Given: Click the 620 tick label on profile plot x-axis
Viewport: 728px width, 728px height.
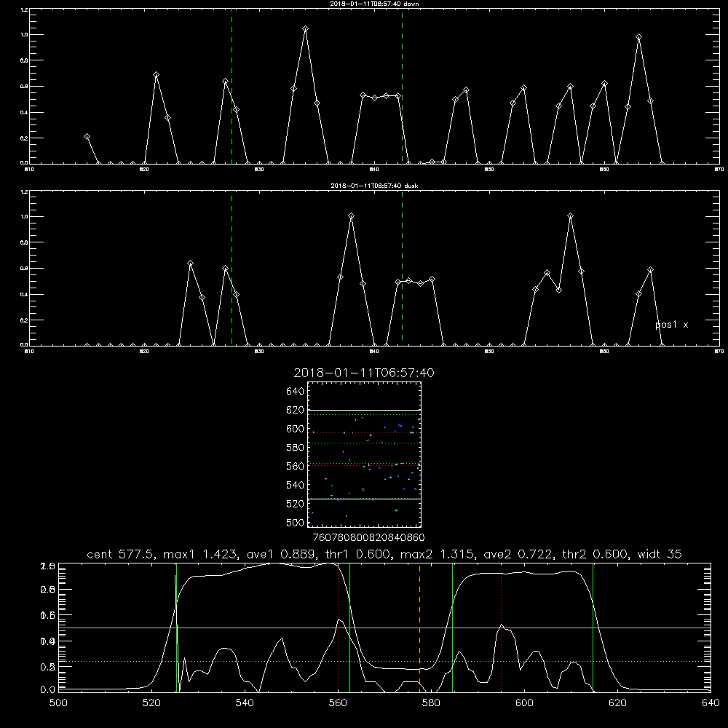Looking at the screenshot, I should click(x=617, y=703).
